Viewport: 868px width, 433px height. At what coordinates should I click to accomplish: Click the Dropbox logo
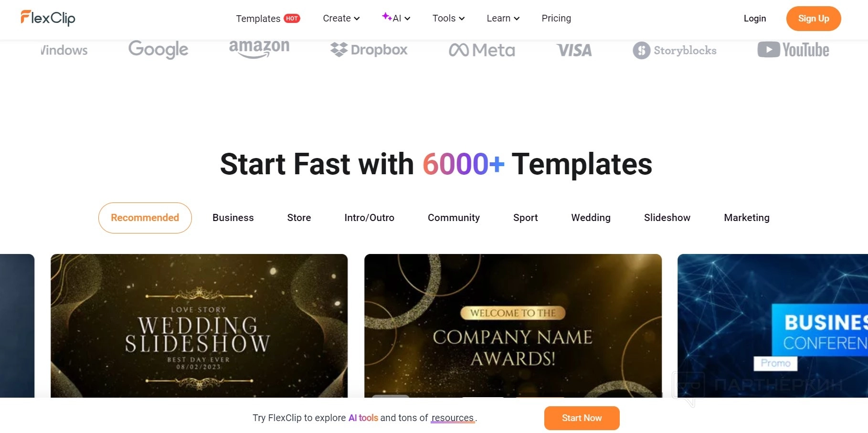pyautogui.click(x=369, y=50)
